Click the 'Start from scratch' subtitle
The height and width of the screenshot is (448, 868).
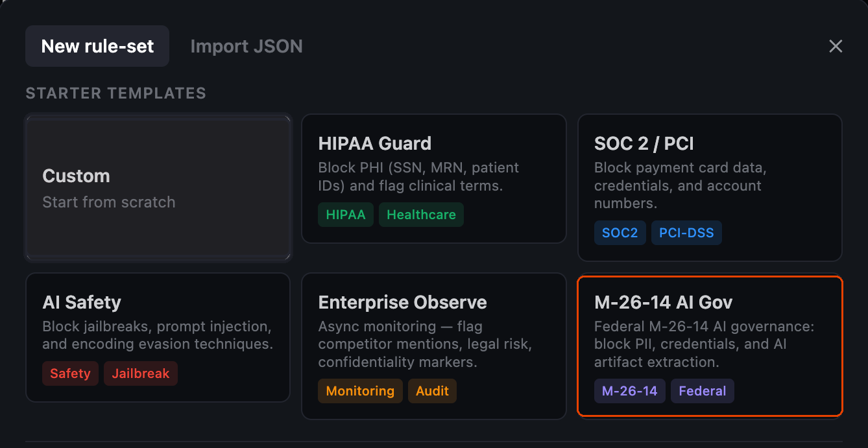[109, 202]
